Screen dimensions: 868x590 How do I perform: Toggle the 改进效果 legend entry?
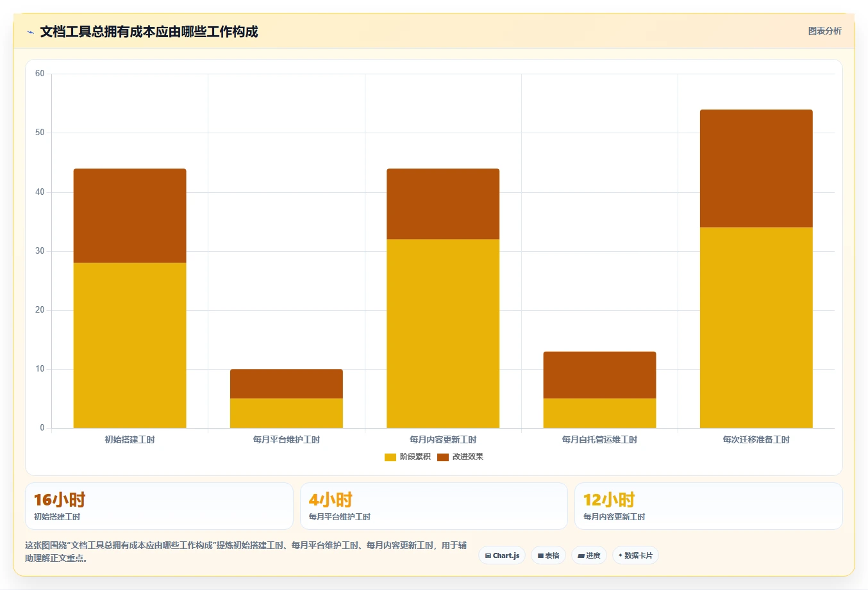(x=460, y=457)
